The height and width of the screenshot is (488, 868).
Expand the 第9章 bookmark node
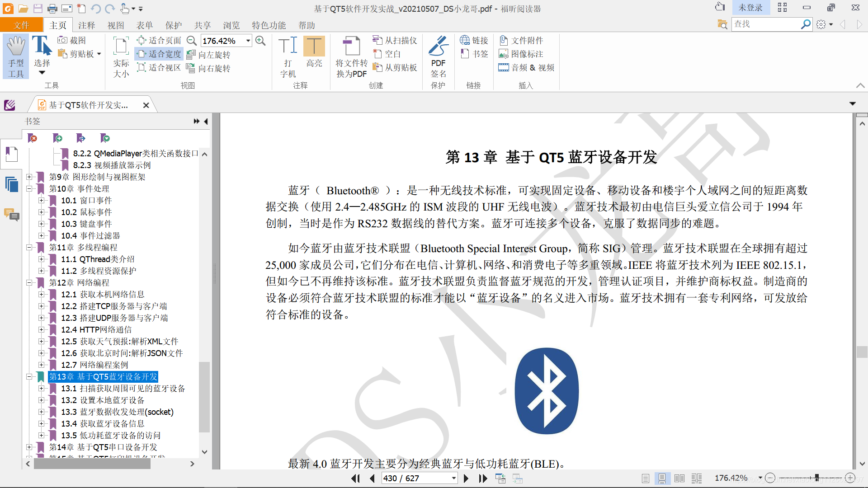point(29,177)
